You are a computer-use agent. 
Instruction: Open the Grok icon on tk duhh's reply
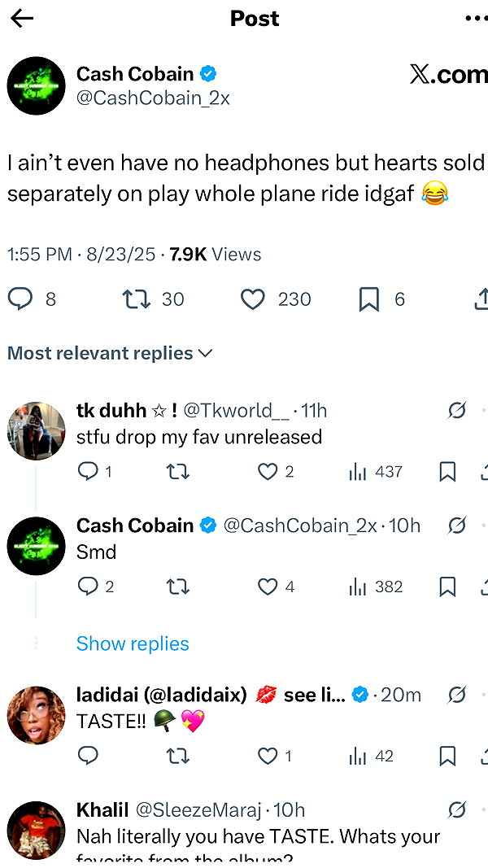457,411
